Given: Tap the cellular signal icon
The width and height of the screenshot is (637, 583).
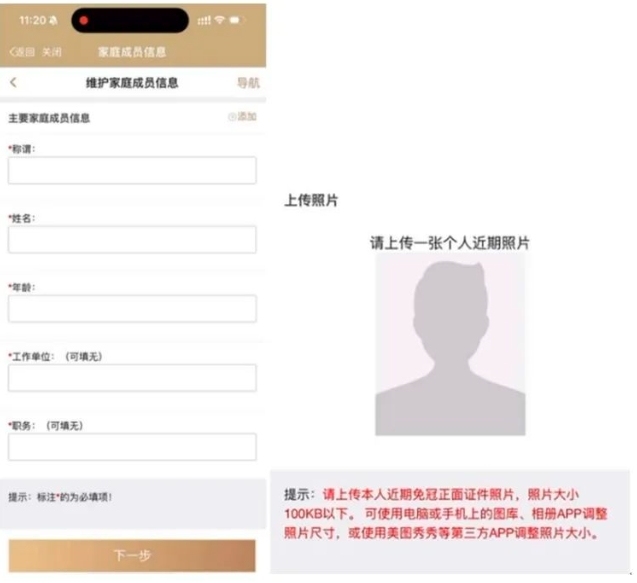Looking at the screenshot, I should tap(204, 20).
